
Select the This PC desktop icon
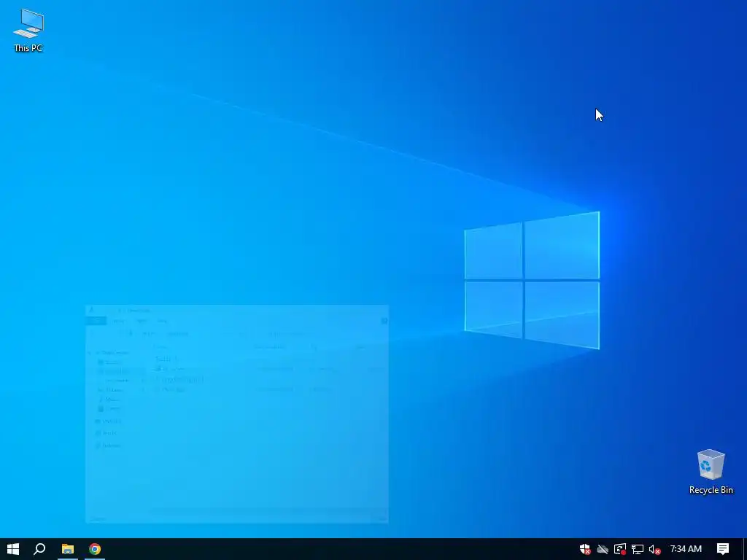[28, 31]
